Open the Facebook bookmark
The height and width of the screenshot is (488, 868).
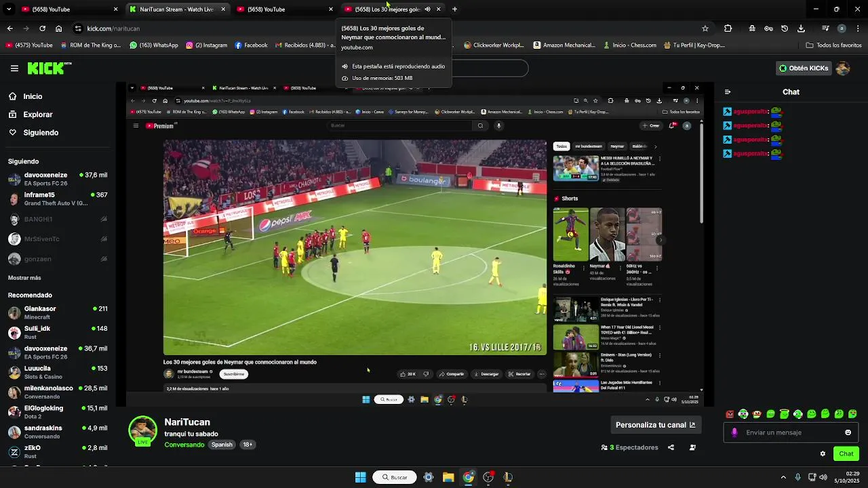[x=251, y=45]
